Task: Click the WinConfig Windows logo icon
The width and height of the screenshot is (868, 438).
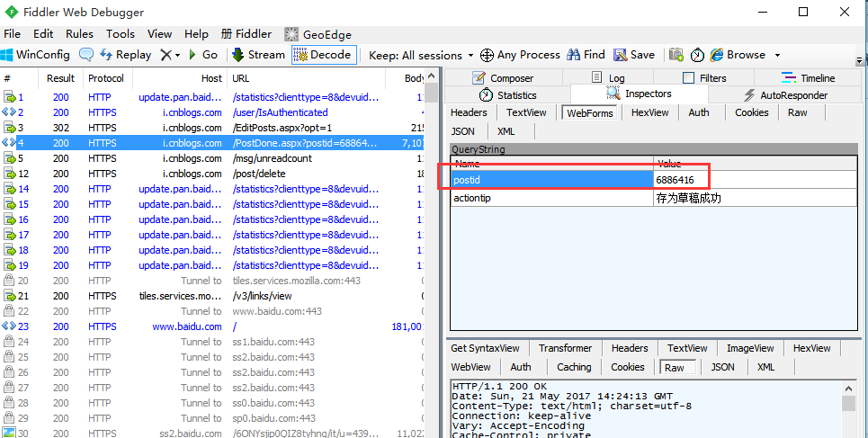Action: point(7,55)
